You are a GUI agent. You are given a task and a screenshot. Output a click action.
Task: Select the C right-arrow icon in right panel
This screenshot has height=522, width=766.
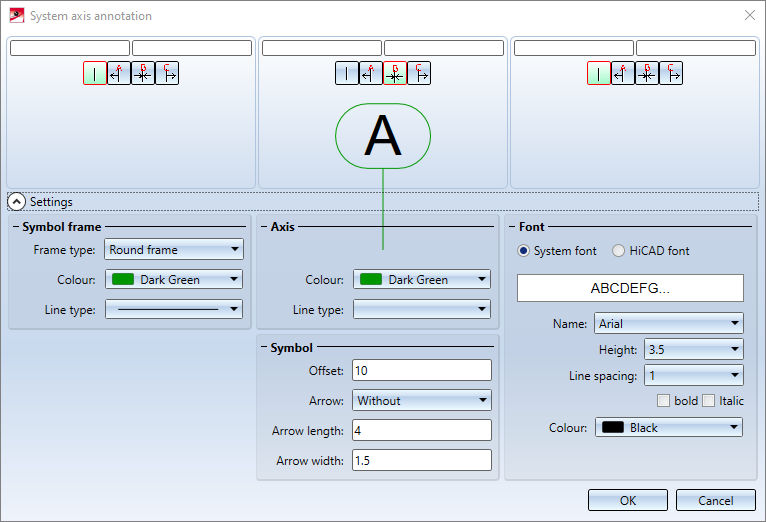(671, 73)
